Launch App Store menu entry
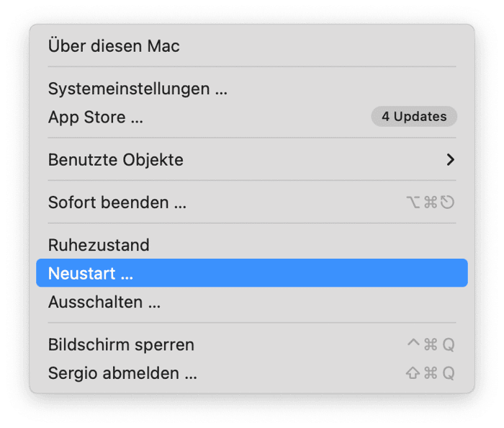This screenshot has width=504, height=428. pyautogui.click(x=96, y=117)
